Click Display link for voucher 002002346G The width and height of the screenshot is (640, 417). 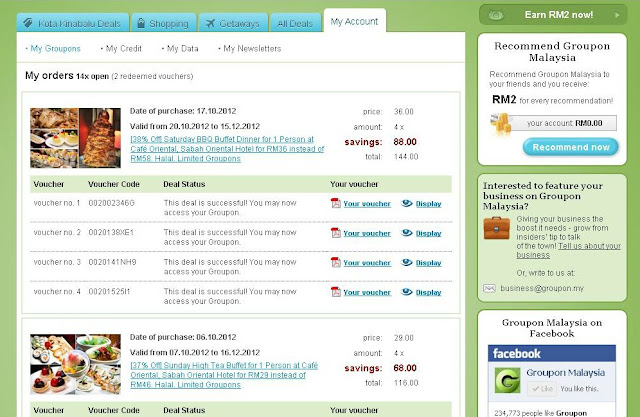429,204
